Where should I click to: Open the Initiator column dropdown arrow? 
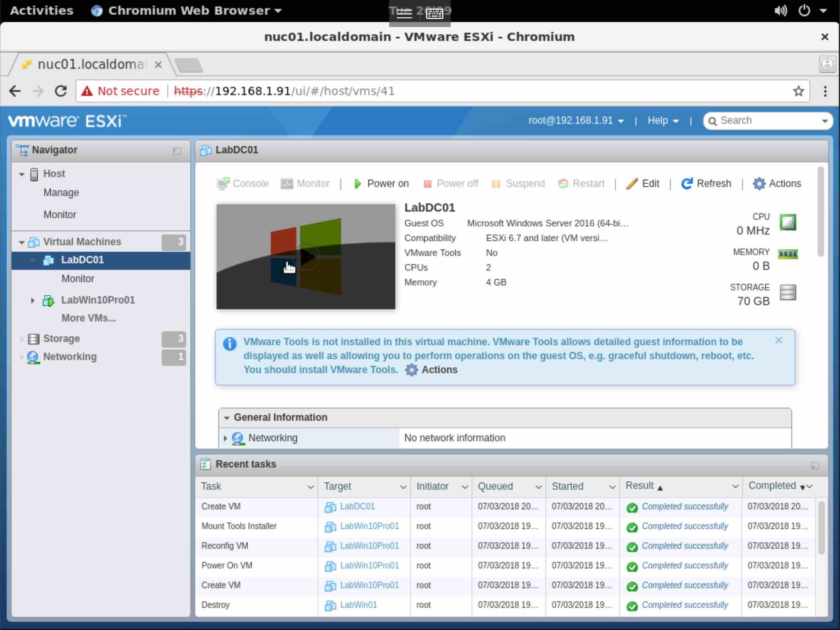(465, 487)
